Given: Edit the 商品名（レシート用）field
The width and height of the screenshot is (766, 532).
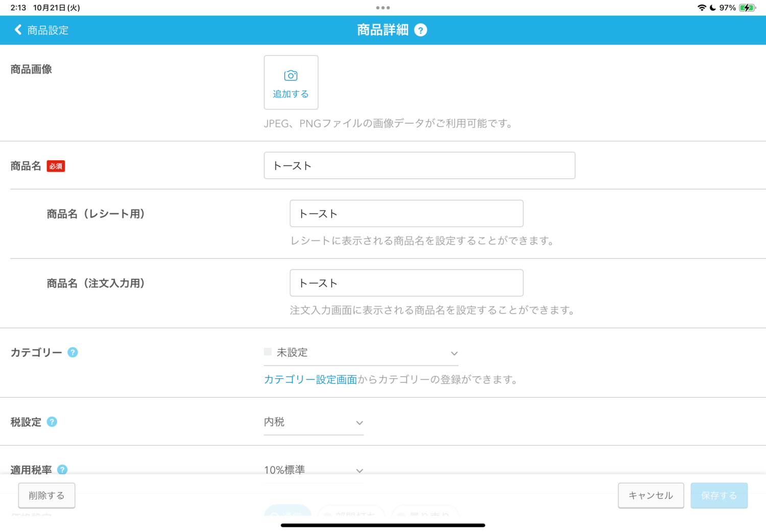Looking at the screenshot, I should click(x=406, y=213).
